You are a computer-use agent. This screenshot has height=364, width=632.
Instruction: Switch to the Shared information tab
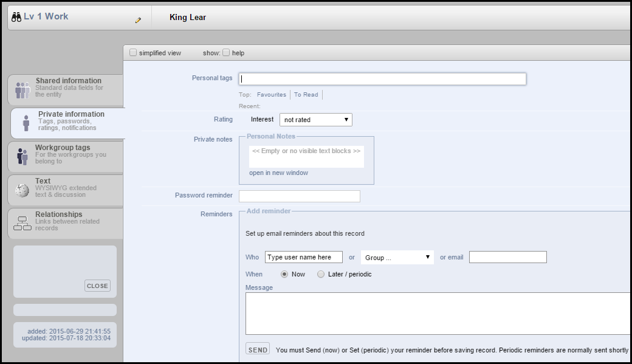(66, 89)
